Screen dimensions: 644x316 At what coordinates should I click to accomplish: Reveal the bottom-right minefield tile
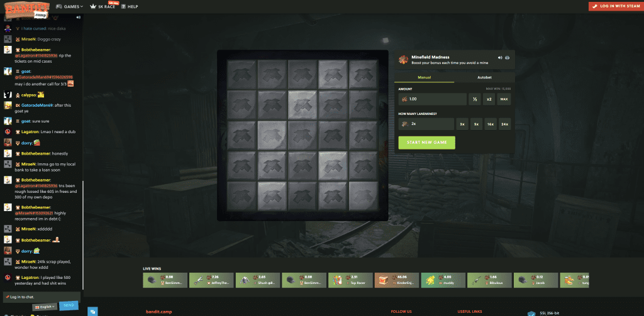364,196
